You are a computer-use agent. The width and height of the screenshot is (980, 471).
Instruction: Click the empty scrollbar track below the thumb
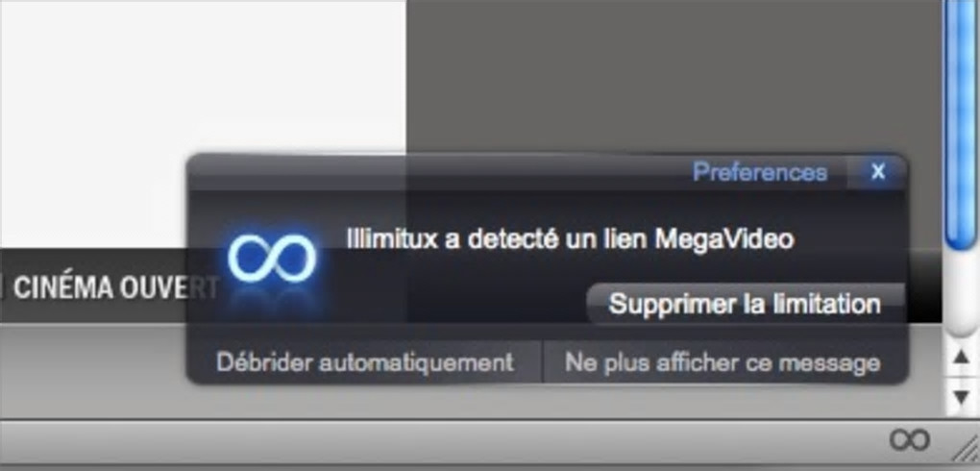961,294
